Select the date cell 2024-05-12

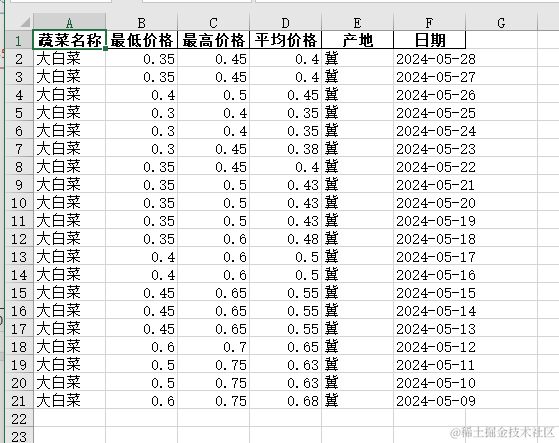[430, 346]
